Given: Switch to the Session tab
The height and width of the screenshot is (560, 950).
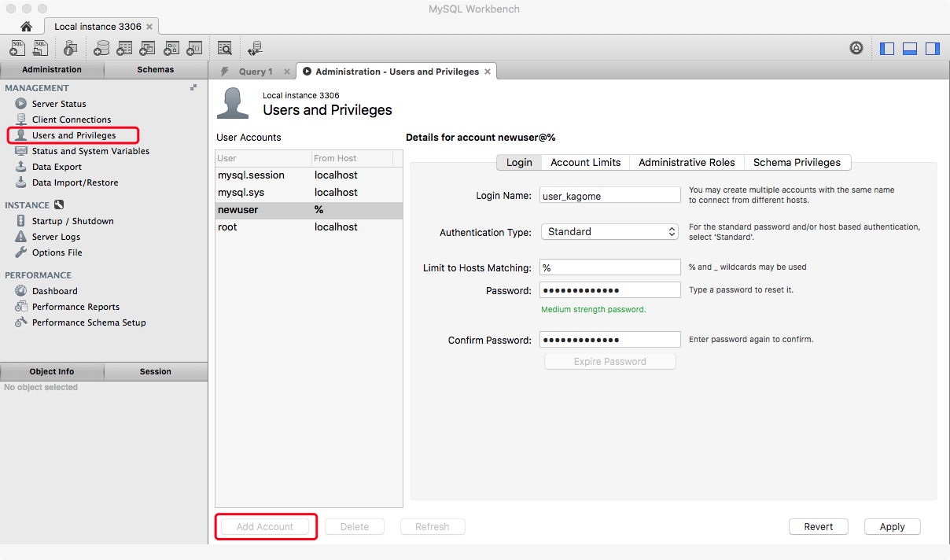Looking at the screenshot, I should [x=156, y=371].
